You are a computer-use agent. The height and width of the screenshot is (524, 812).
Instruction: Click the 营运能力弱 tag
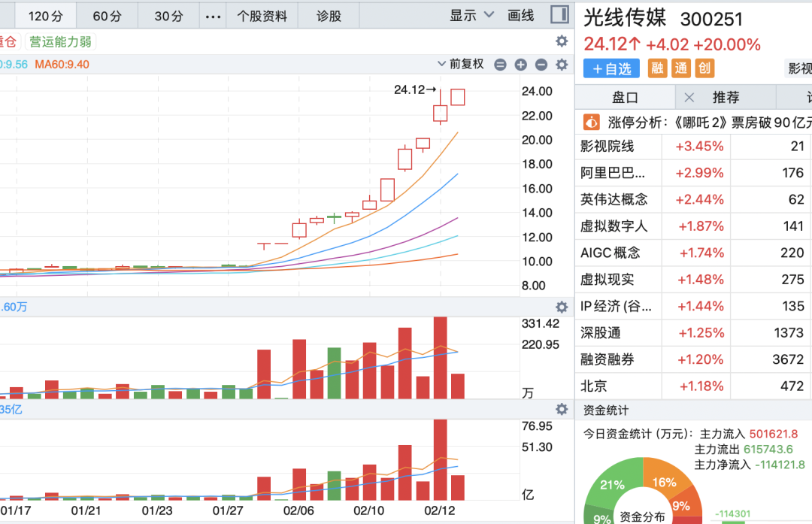61,42
